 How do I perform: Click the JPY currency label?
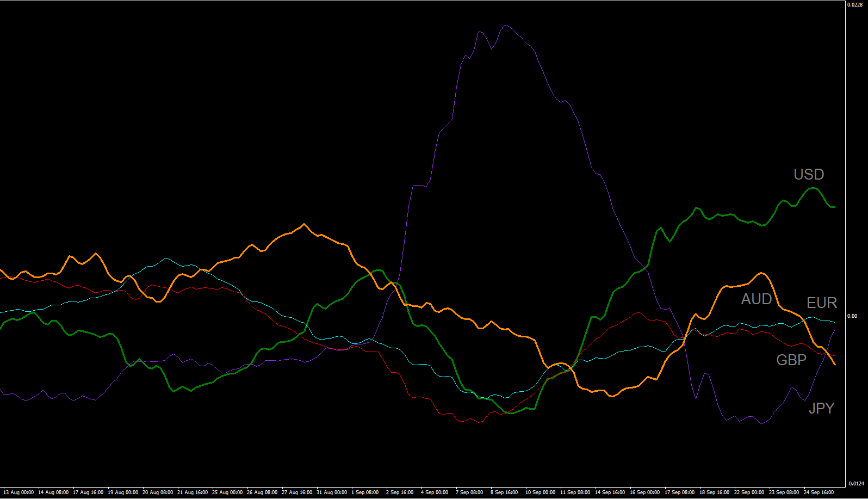point(821,408)
